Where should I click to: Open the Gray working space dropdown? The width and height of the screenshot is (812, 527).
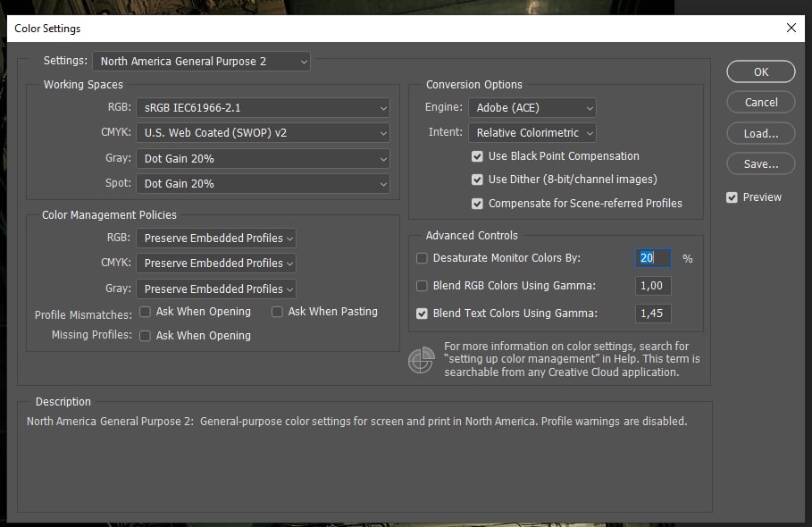coord(263,158)
